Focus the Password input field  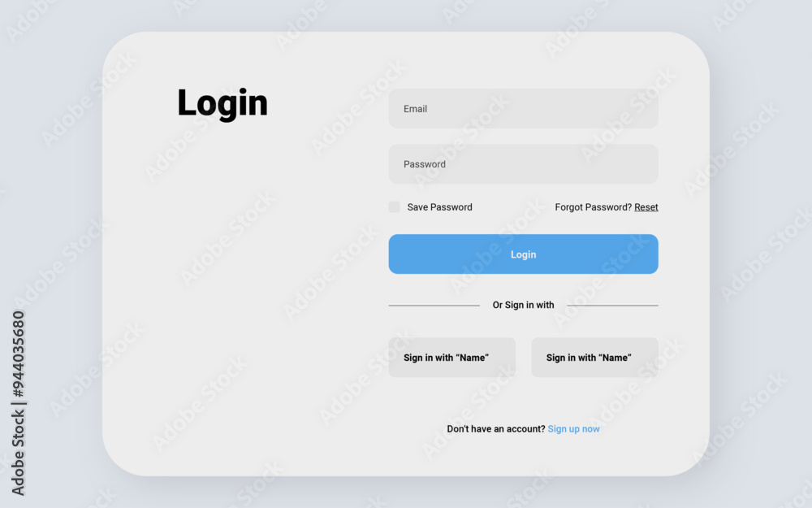coord(523,164)
